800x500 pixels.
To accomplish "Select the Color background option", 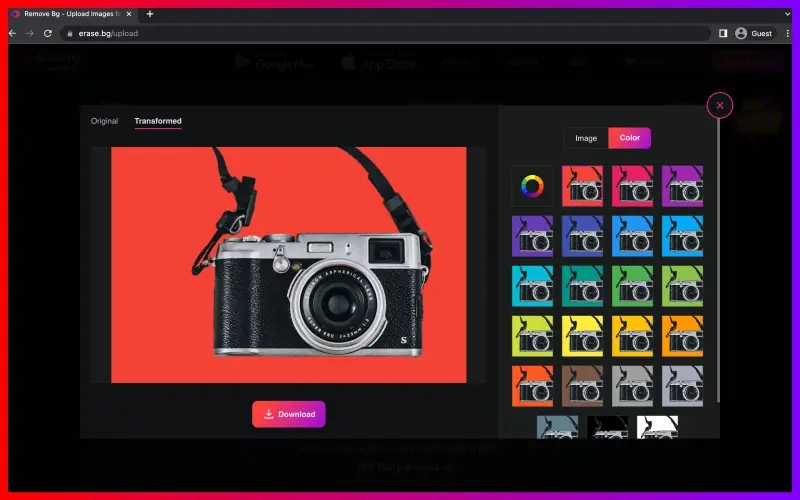I will [x=630, y=138].
